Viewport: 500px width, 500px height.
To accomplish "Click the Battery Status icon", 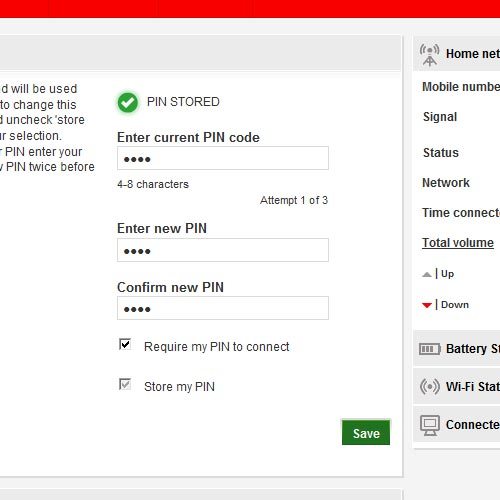I will (x=430, y=349).
